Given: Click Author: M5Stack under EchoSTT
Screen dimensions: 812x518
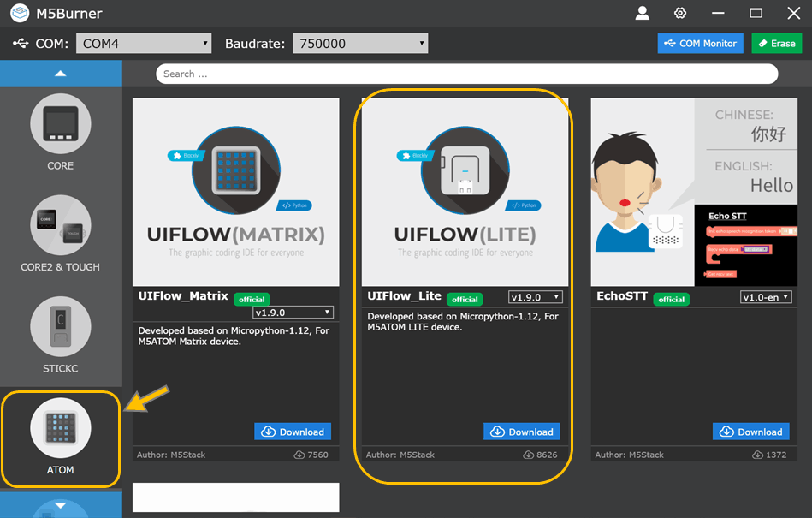Looking at the screenshot, I should pos(629,455).
